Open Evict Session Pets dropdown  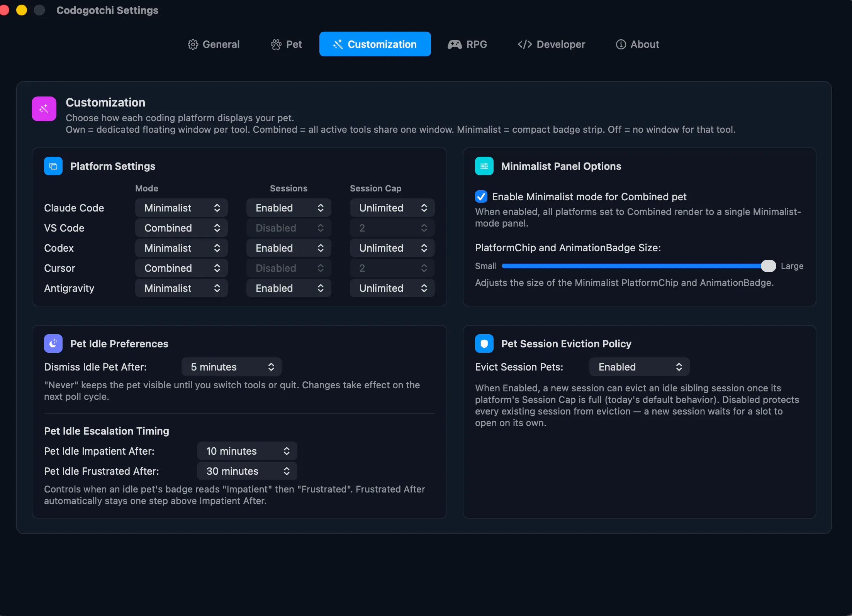coord(640,367)
